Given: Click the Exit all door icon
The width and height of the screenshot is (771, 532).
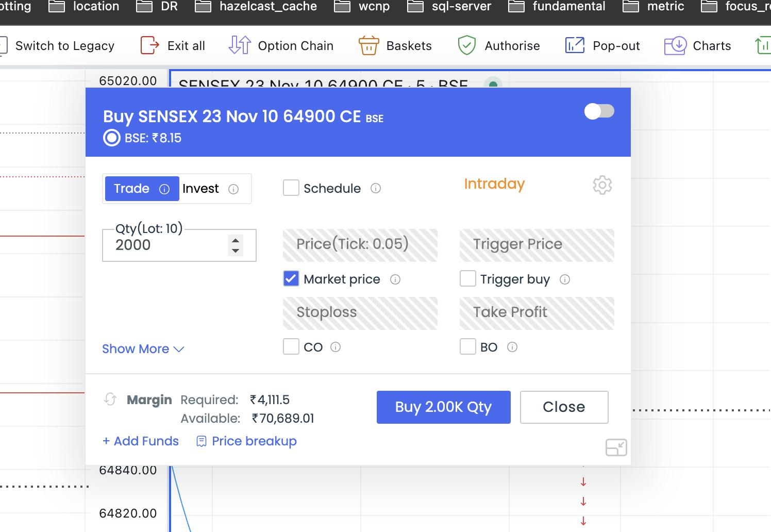Looking at the screenshot, I should tap(149, 45).
